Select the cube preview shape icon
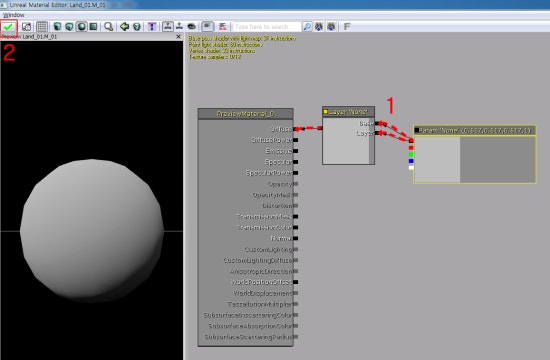The width and height of the screenshot is (550, 360). pyautogui.click(x=69, y=27)
